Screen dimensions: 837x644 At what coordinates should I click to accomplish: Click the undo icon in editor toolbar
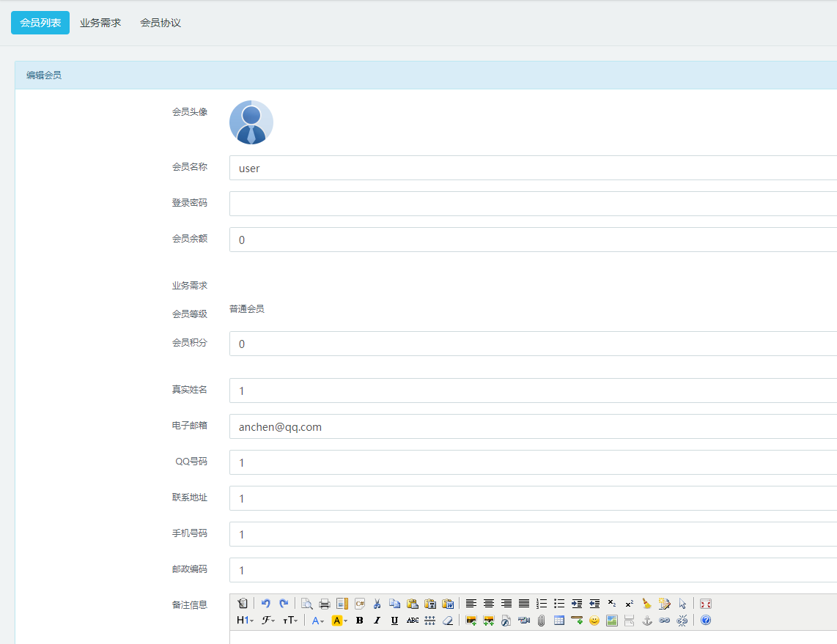point(266,604)
